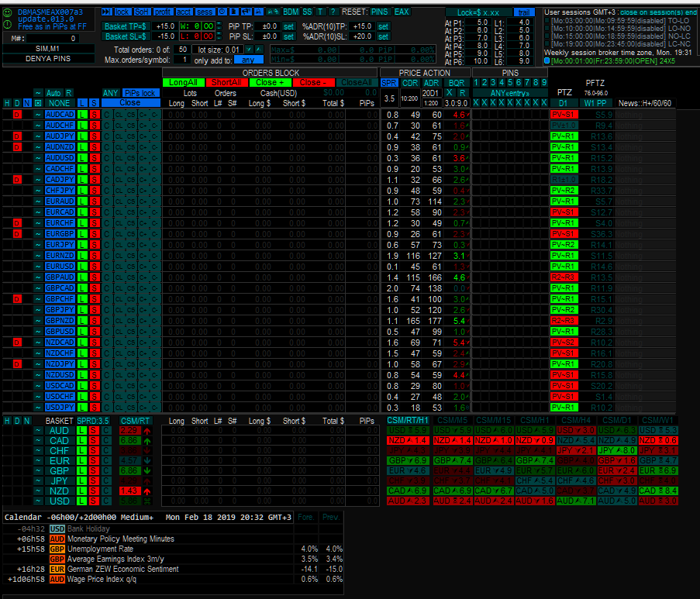Click the T button in top toolbar

coord(320,12)
